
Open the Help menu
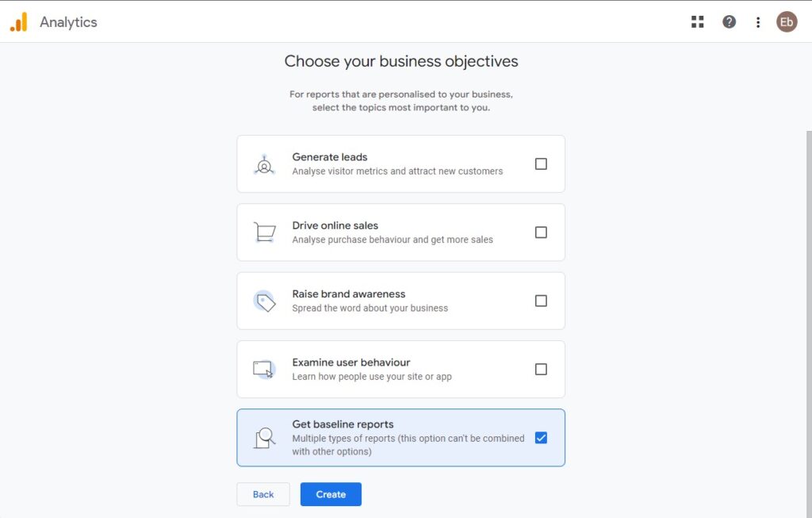[x=729, y=21]
